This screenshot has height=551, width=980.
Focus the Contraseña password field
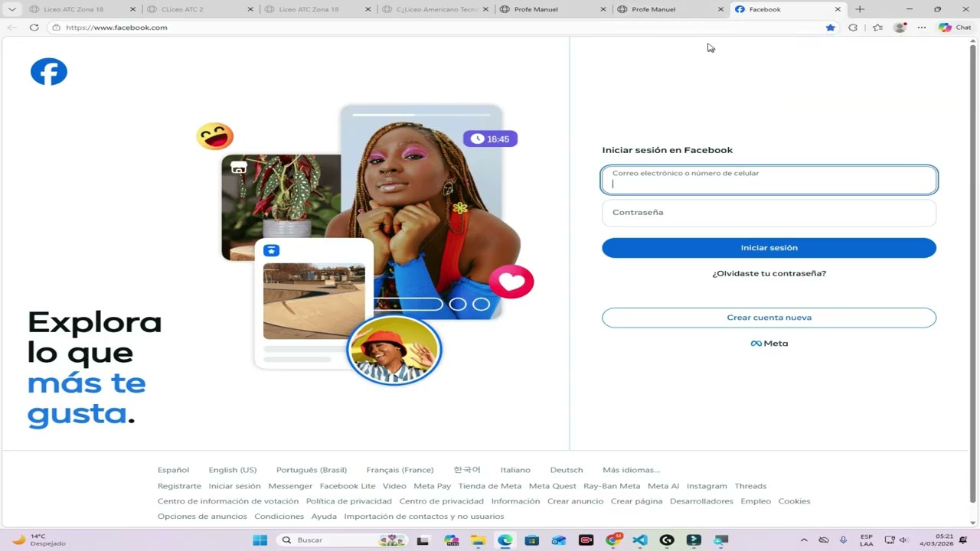[769, 213]
